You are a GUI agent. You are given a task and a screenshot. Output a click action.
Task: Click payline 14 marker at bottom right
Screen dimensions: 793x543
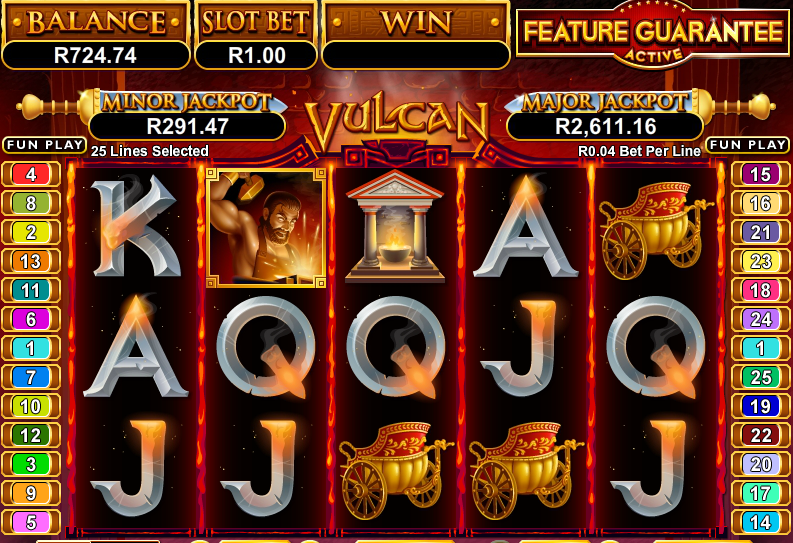tap(760, 522)
